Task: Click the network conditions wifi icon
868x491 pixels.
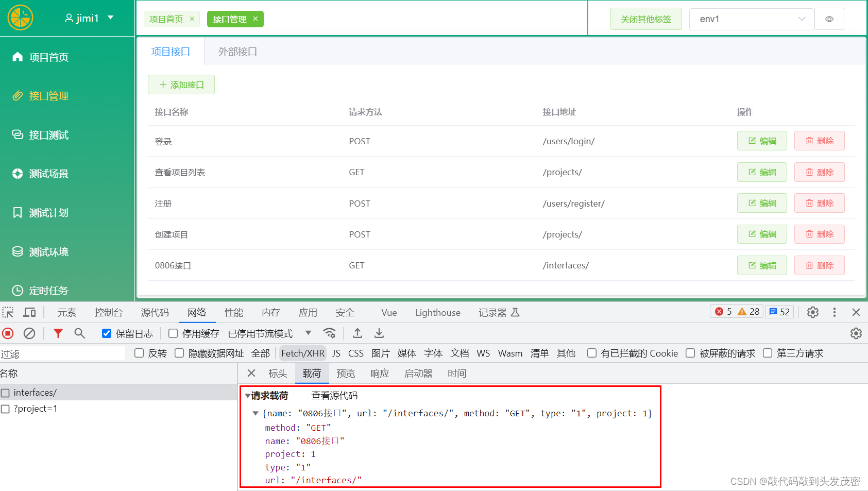Action: click(330, 333)
